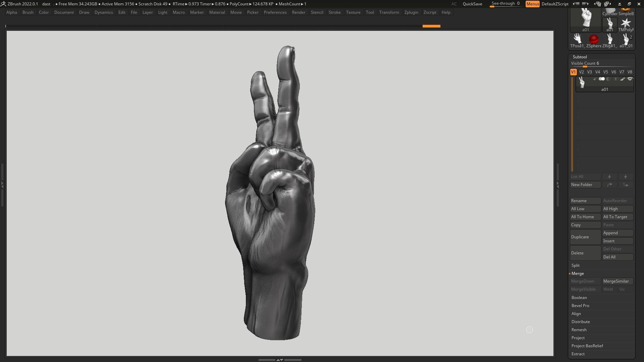The height and width of the screenshot is (362, 644).
Task: Toggle the a01 subtool eye visibility icon
Action: point(630,79)
